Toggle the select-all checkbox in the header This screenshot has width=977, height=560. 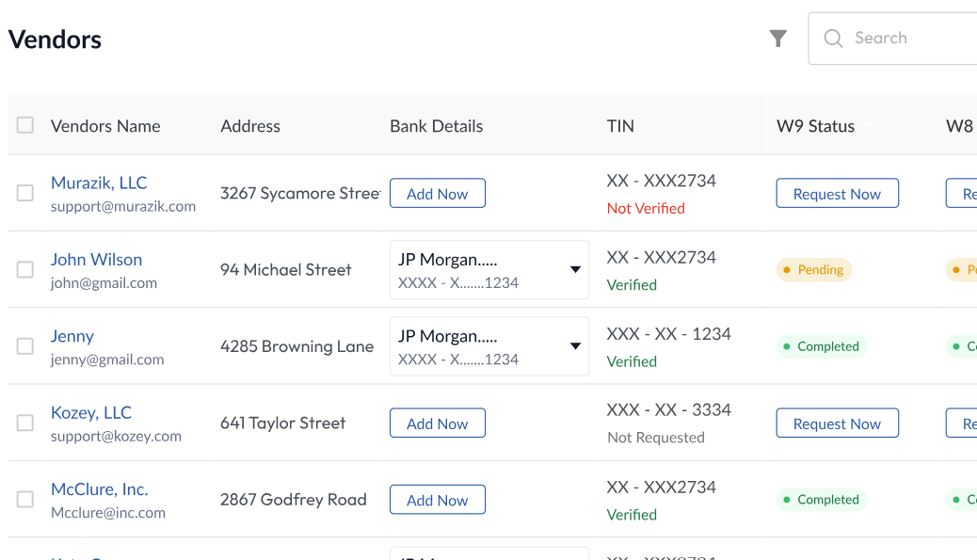pyautogui.click(x=24, y=124)
